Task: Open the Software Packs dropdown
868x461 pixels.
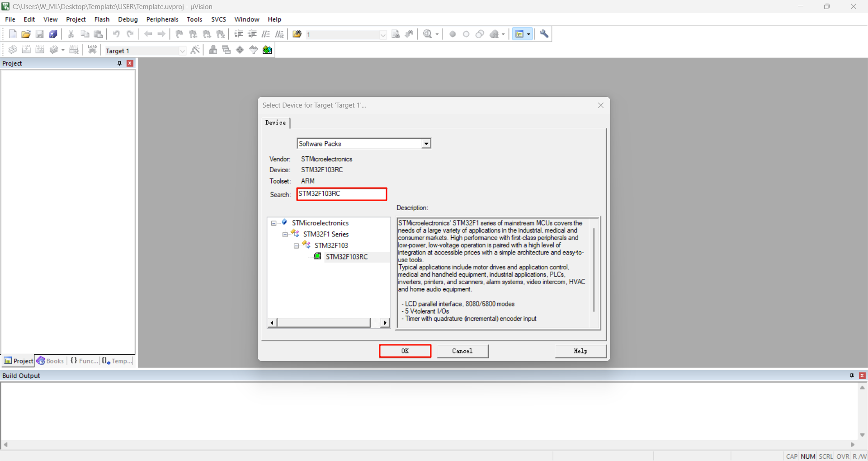Action: [426, 144]
